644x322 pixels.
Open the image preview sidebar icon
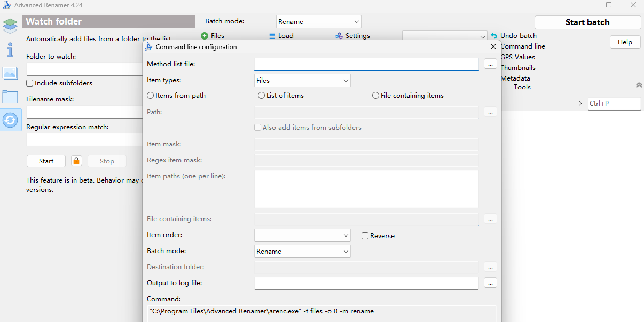10,73
